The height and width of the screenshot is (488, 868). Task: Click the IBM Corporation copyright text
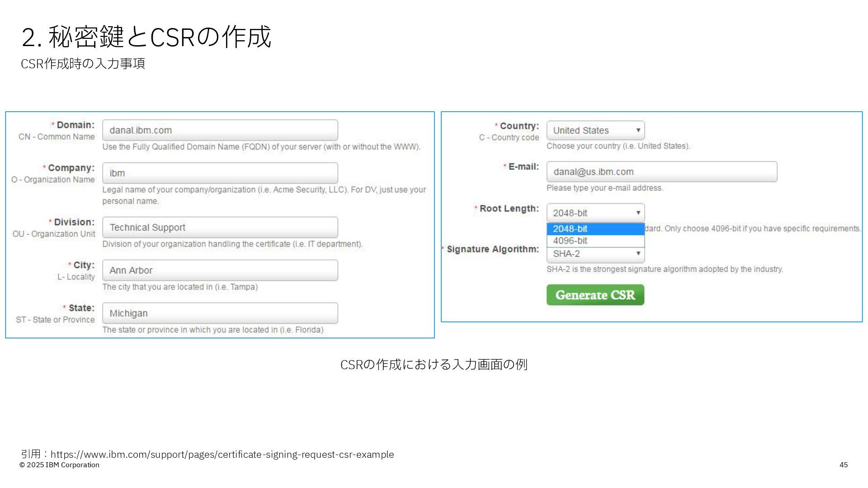59,465
